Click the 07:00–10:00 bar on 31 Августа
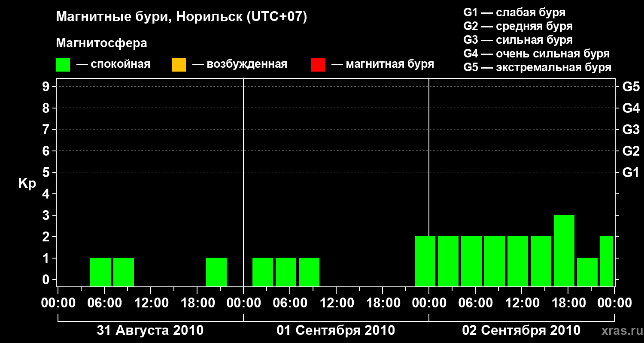Screen dimensions: 644x343 (x=124, y=272)
